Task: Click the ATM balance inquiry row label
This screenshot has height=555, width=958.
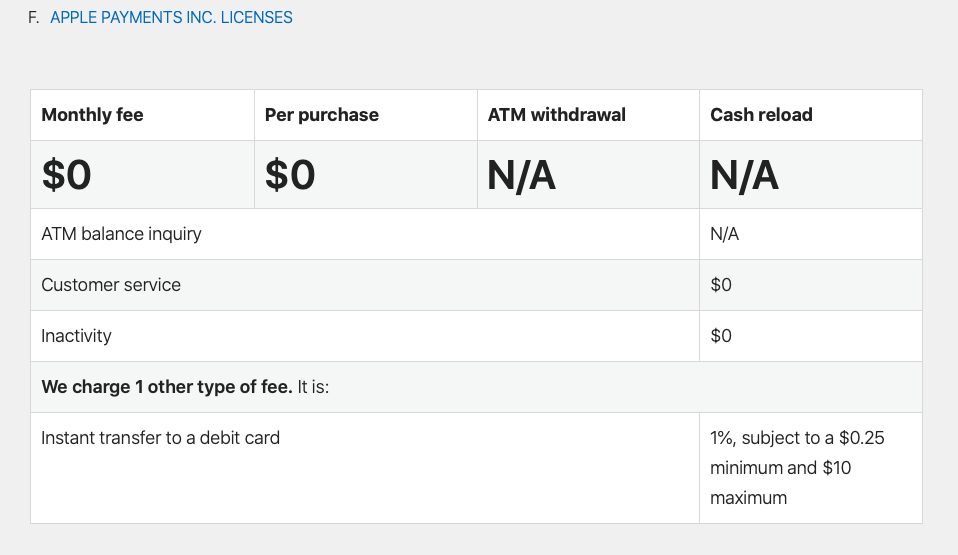Action: point(121,234)
